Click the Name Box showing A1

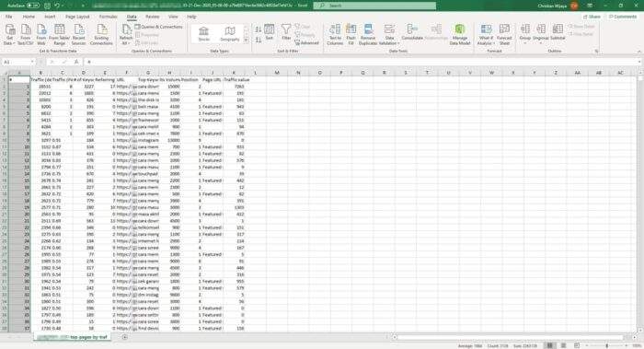pos(18,62)
